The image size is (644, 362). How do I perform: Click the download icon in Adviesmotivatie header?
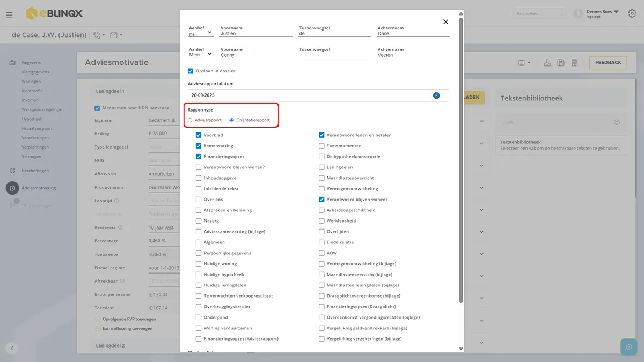[x=547, y=63]
